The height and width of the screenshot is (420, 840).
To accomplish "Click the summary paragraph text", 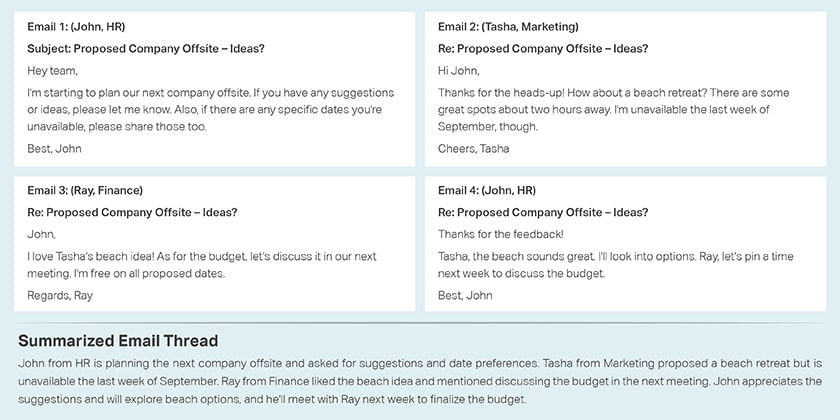I will [420, 381].
